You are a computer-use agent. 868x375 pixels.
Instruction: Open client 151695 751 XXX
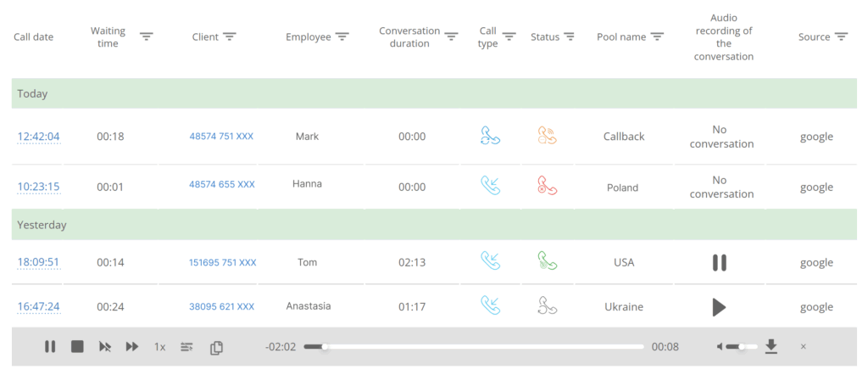[x=223, y=262]
